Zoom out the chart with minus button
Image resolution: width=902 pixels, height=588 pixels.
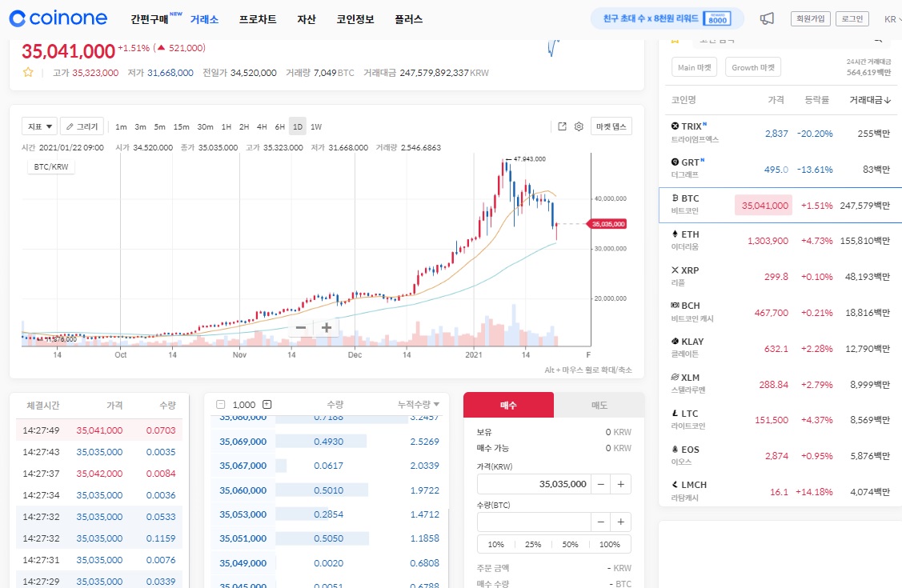tap(300, 328)
